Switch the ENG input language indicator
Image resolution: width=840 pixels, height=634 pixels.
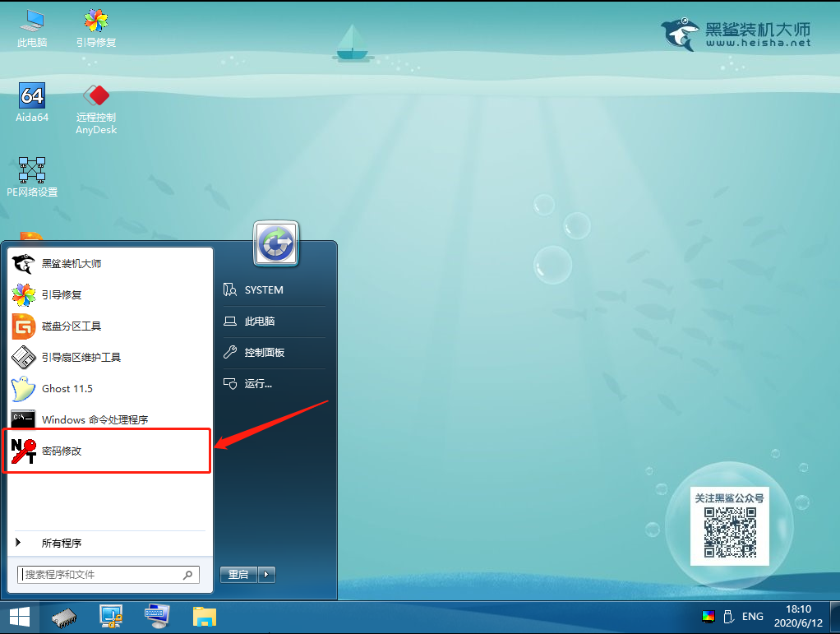click(x=752, y=616)
